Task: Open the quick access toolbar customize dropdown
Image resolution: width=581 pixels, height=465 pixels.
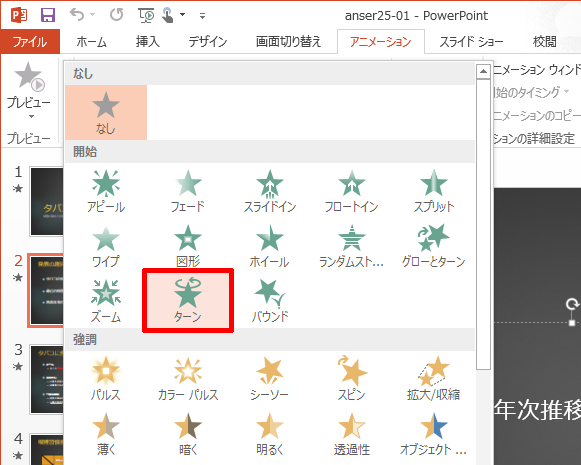Action: [x=202, y=16]
